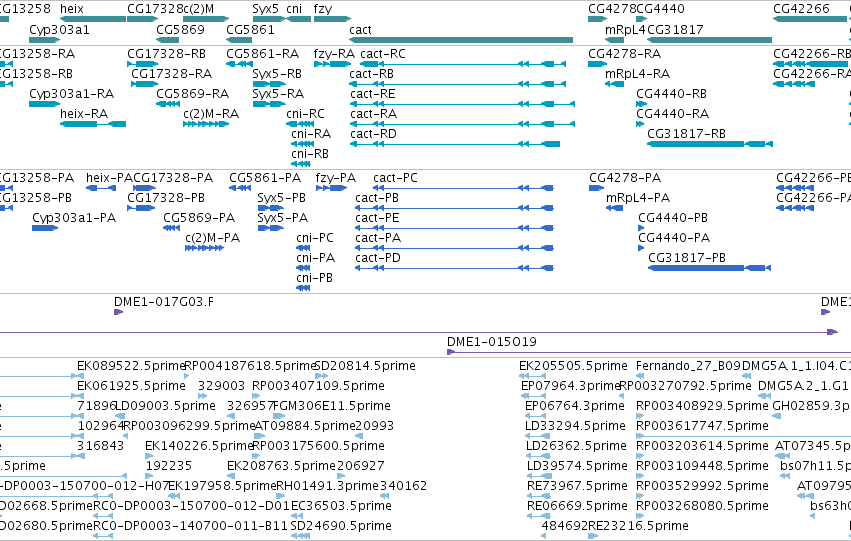Select the Cyp303a1 gene feature

click(45, 40)
